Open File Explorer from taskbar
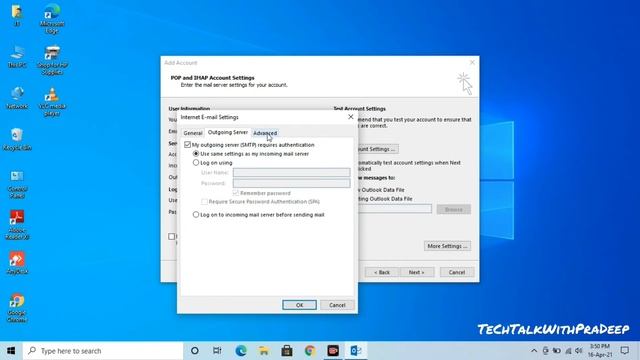 (x=264, y=351)
